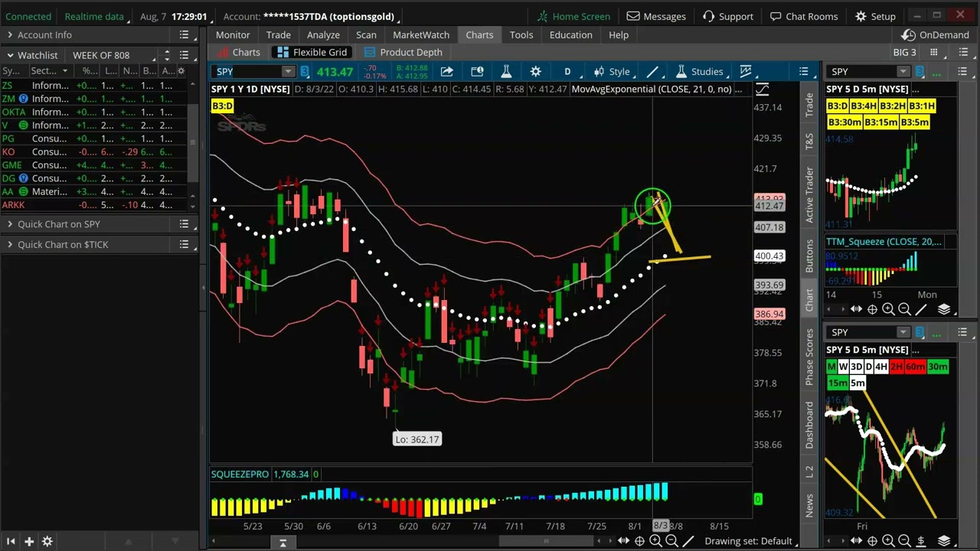
Task: Open the top-right mini chart SPY dropdown
Action: 903,71
